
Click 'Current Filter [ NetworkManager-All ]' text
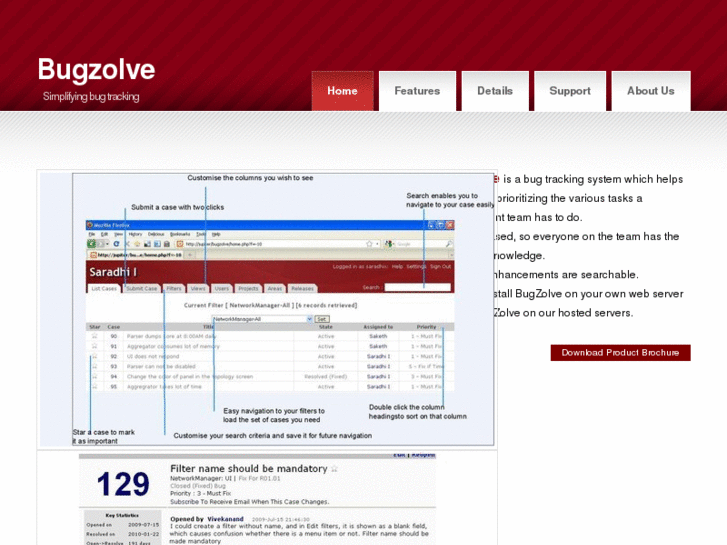[240, 305]
